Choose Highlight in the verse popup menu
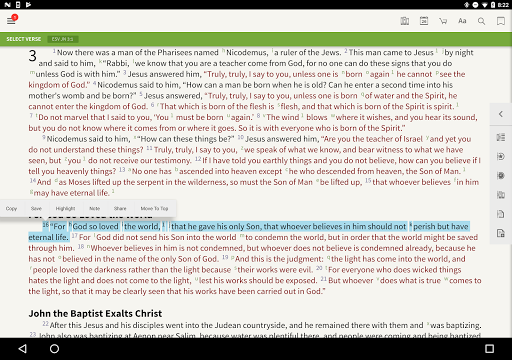Viewport: 512px width, 360px height. click(65, 208)
